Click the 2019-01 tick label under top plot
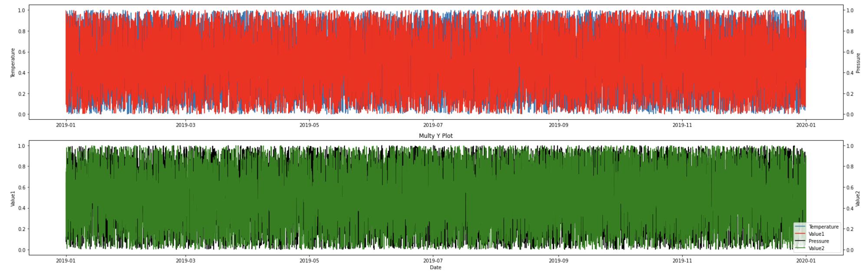 [66, 125]
